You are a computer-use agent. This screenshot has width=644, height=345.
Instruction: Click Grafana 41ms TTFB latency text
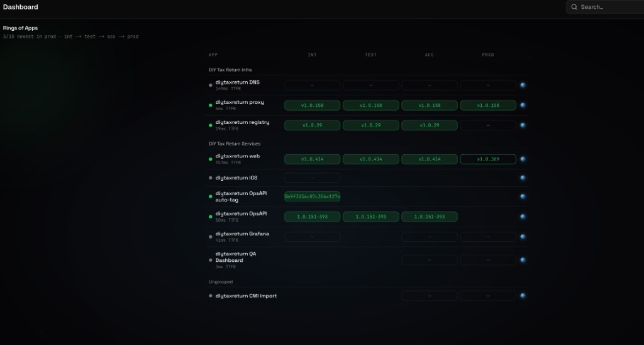pyautogui.click(x=226, y=240)
